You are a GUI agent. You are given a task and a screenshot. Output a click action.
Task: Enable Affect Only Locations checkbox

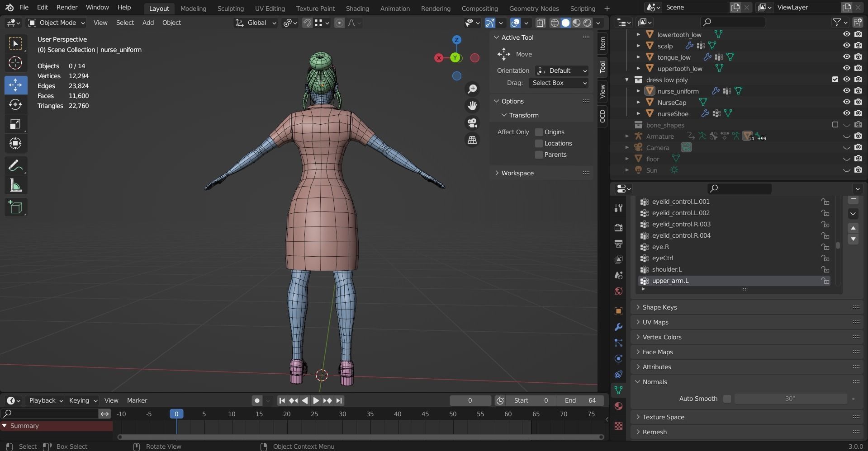[539, 143]
